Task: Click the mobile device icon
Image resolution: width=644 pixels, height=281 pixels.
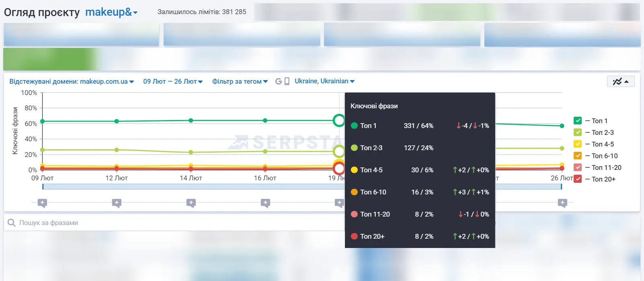Action: (287, 81)
